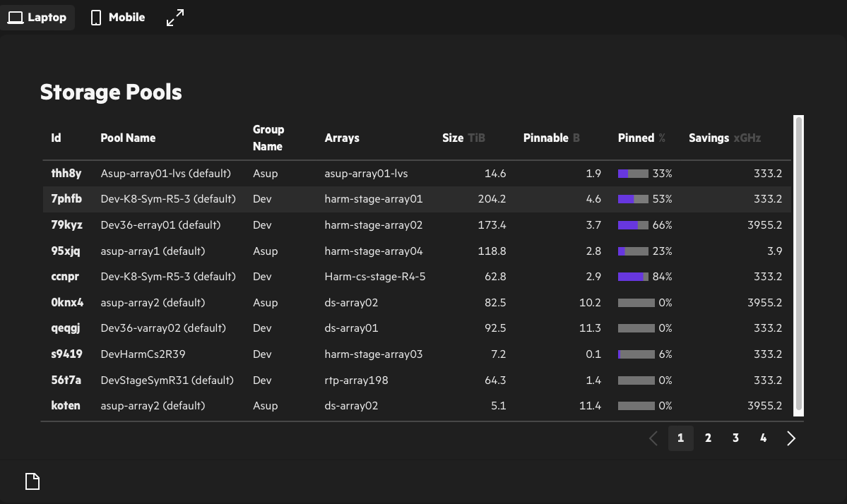Click pool name DevStageSymR31 (default)
This screenshot has height=504, width=847.
167,380
